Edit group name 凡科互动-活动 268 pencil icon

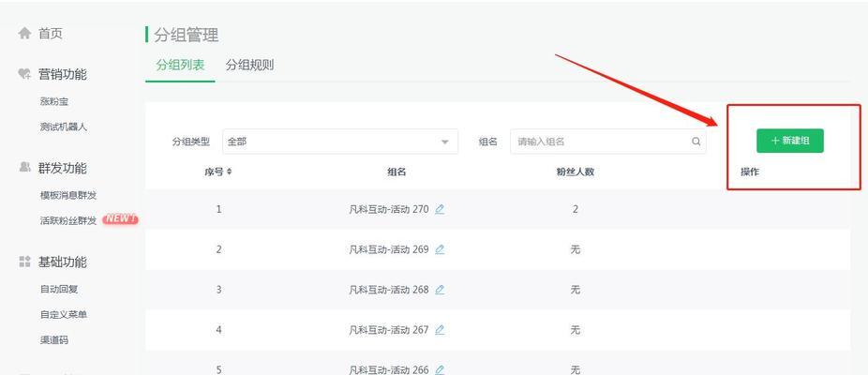click(x=440, y=290)
